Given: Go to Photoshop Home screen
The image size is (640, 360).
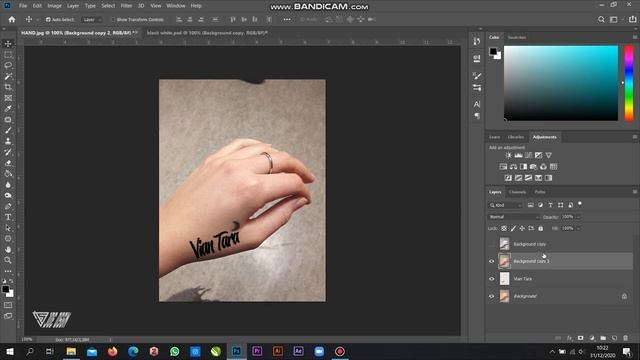Looking at the screenshot, I should pyautogui.click(x=12, y=20).
